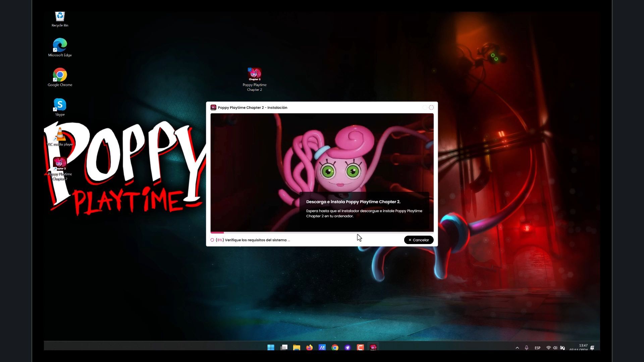Click the 'Espera hasta que el instalador descargue' description text
This screenshot has height=362, width=644.
(x=364, y=214)
